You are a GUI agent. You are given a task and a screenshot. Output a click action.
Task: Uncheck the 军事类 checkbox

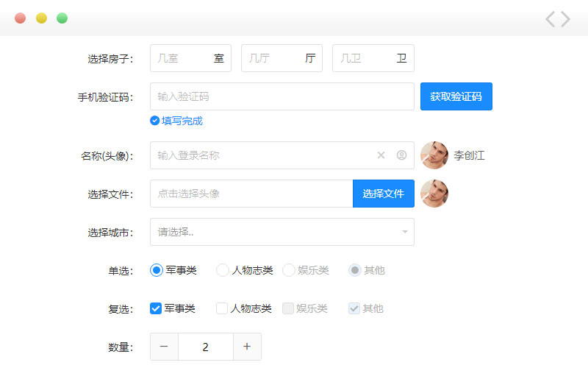(x=156, y=308)
